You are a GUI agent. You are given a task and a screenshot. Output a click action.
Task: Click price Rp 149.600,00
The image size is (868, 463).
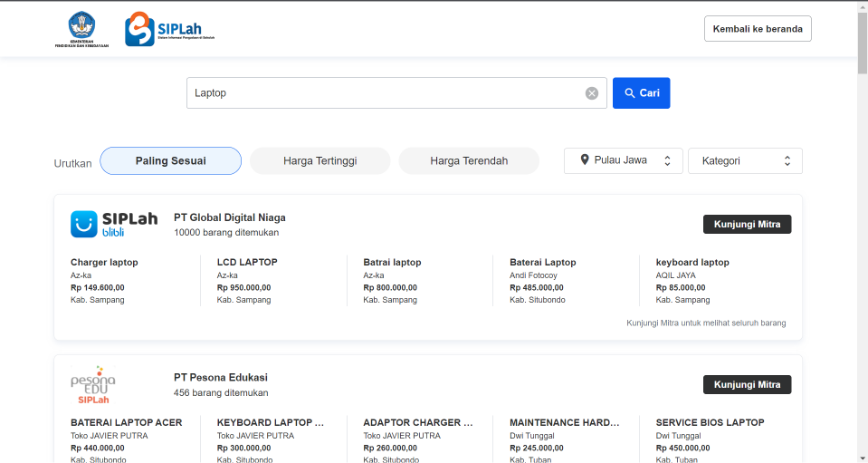pos(98,287)
